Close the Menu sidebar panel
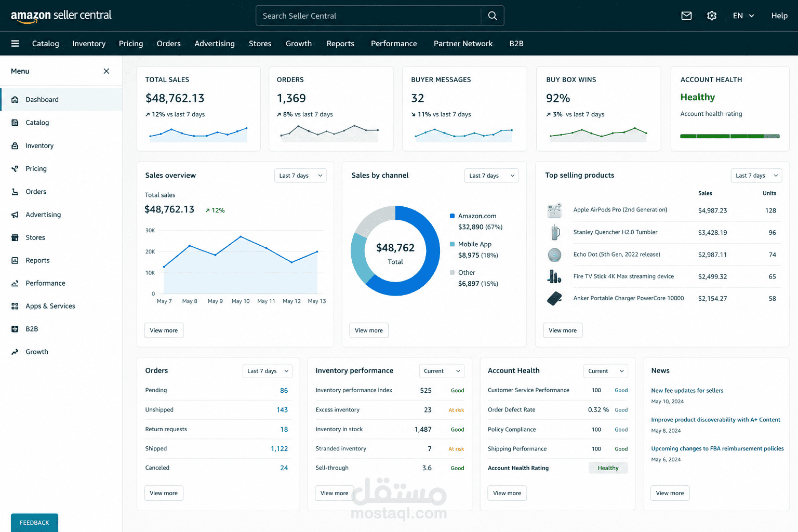798x532 pixels. pyautogui.click(x=107, y=71)
